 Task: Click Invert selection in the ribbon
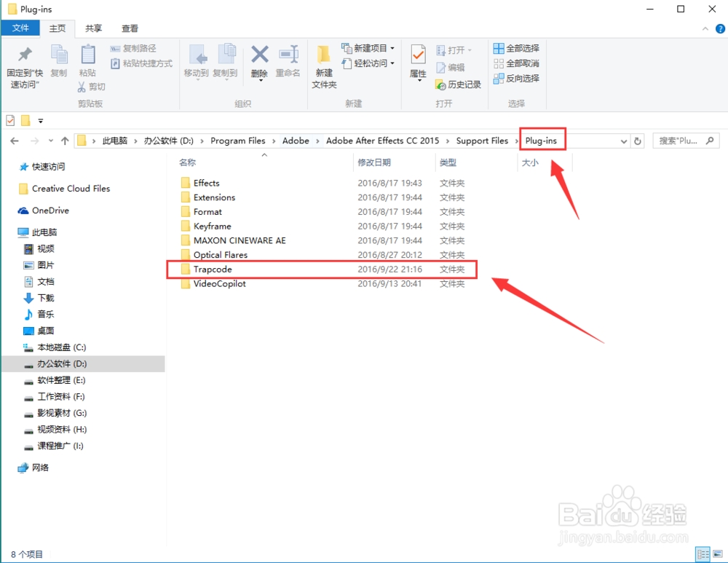pyautogui.click(x=516, y=78)
